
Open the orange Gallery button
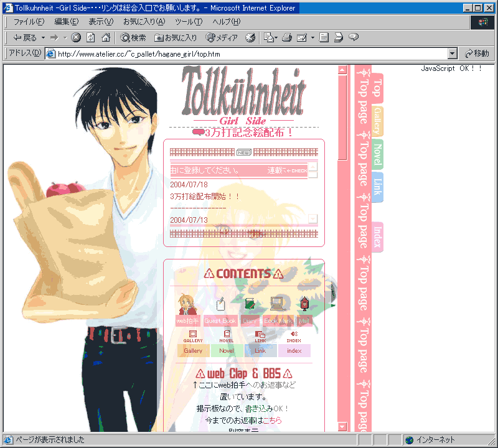(x=193, y=351)
